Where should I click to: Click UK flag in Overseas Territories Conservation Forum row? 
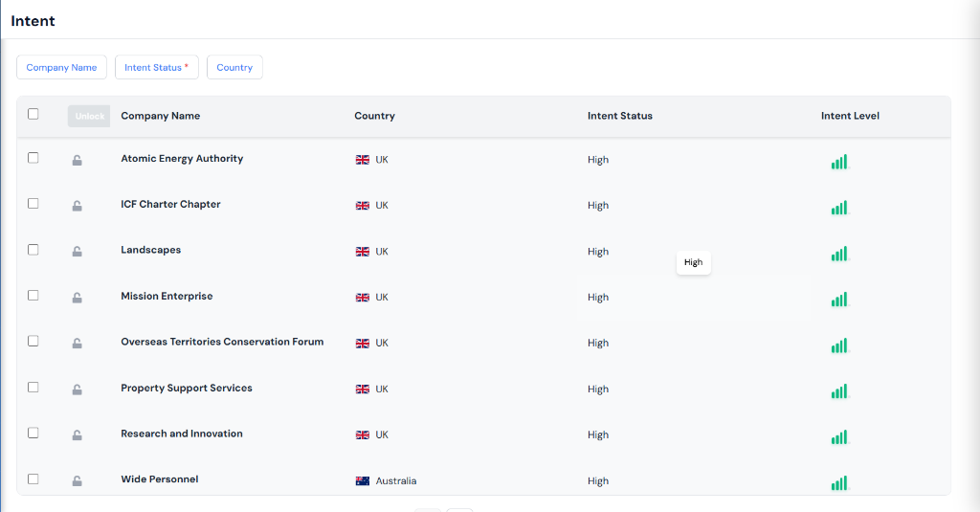click(363, 344)
